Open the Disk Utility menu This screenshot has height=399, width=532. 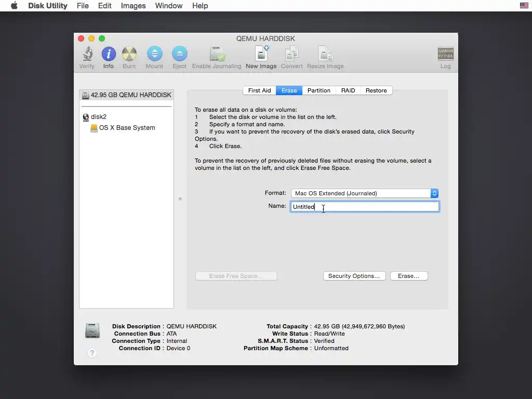click(48, 6)
